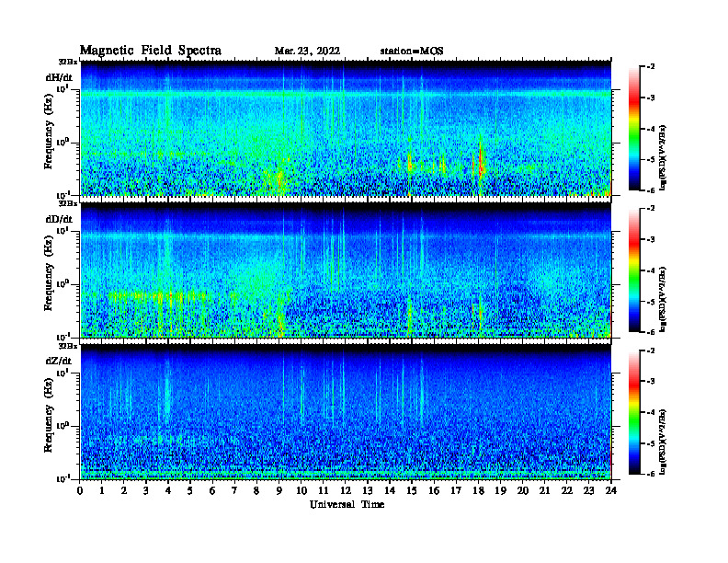Click hour tick label "0" on the time axis
The width and height of the screenshot is (728, 563).
click(x=80, y=490)
